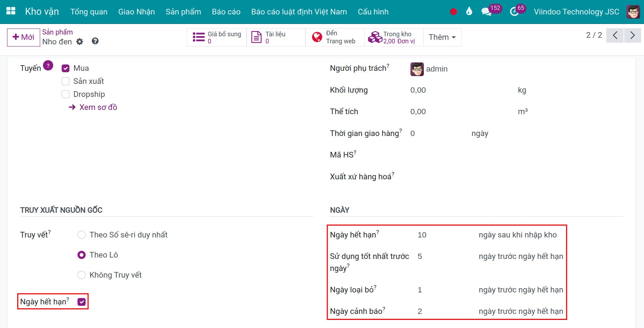This screenshot has height=328, width=644.
Task: Expand the Thêm dropdown
Action: point(442,37)
